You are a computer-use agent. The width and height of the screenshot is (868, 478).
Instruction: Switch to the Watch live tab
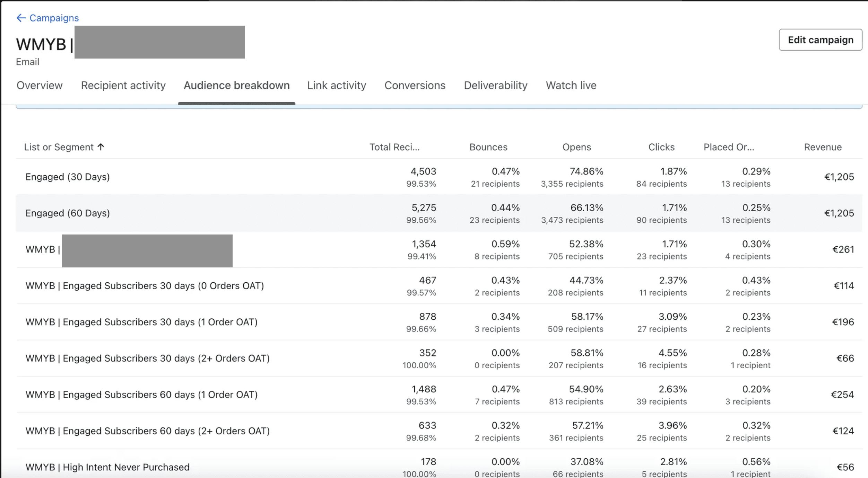(571, 85)
